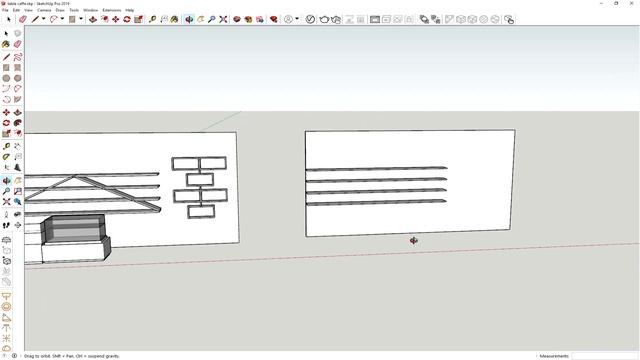Select the Eraser tool in left toolbar
This screenshot has width=640, height=360.
pyautogui.click(x=18, y=44)
